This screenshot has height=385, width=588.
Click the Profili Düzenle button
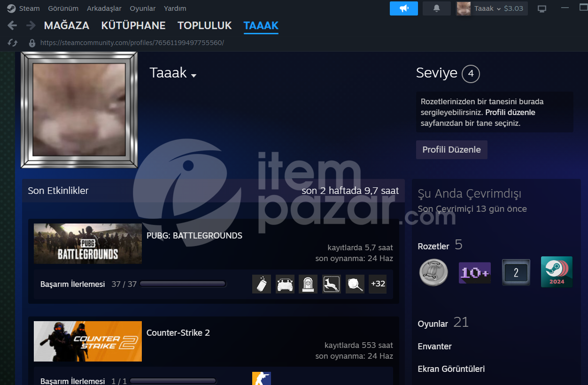click(452, 150)
